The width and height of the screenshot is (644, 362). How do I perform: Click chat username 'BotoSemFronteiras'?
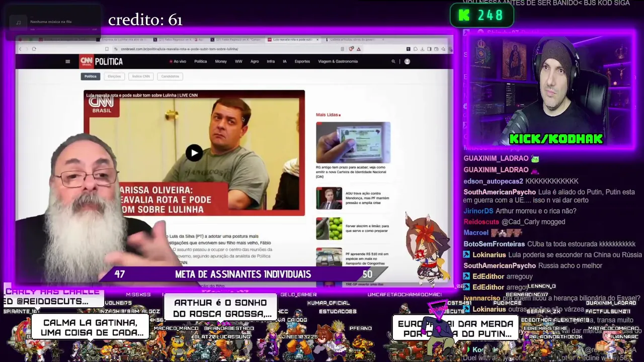point(494,244)
